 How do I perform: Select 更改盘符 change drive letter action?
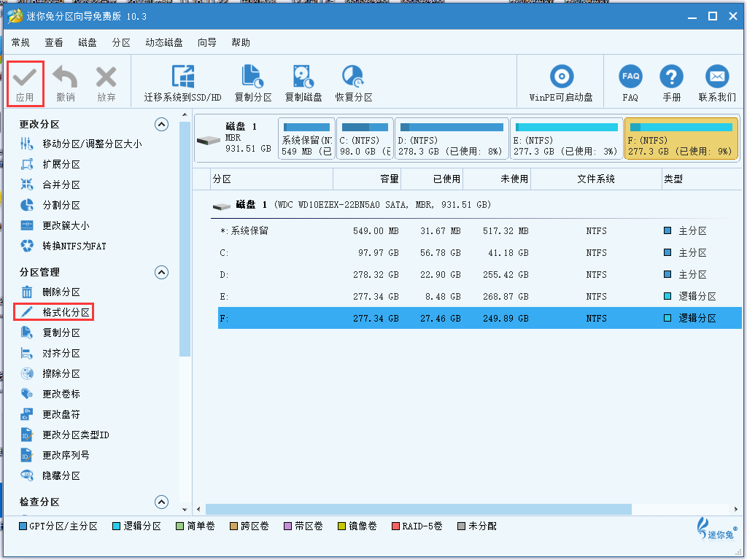[x=50, y=415]
